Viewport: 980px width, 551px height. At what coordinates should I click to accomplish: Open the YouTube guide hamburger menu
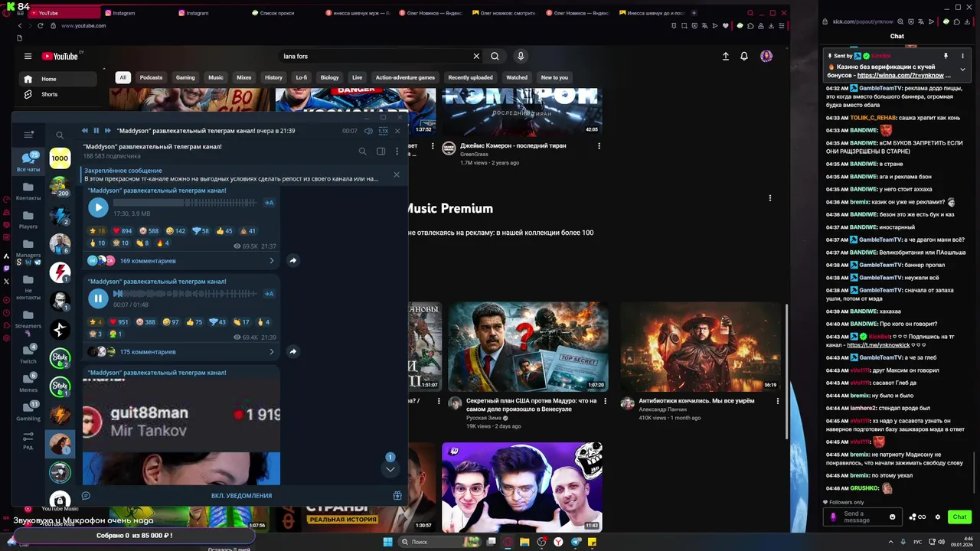(x=28, y=56)
